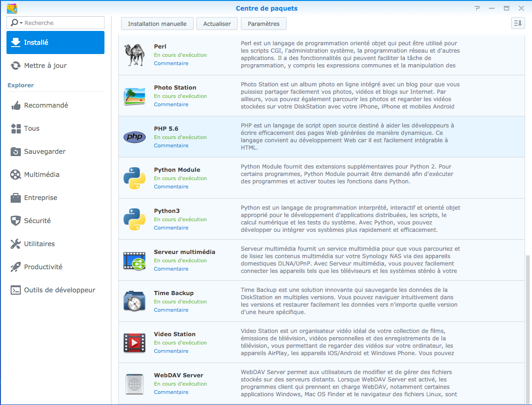Viewport: 532px width, 405px height.
Task: Expand the search filter dropdown arrow
Action: click(x=21, y=23)
